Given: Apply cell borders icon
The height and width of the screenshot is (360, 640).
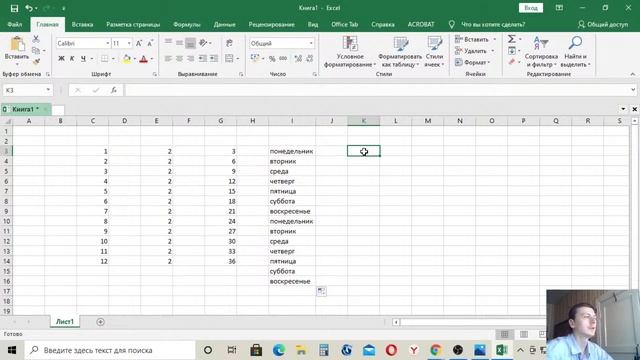Looking at the screenshot, I should click(x=105, y=59).
